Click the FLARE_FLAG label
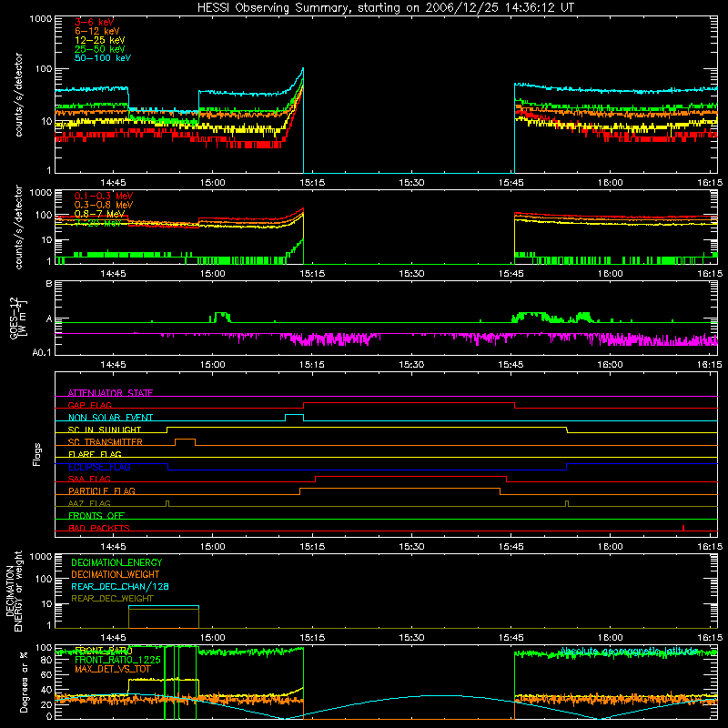This screenshot has width=728, height=728. [x=95, y=454]
